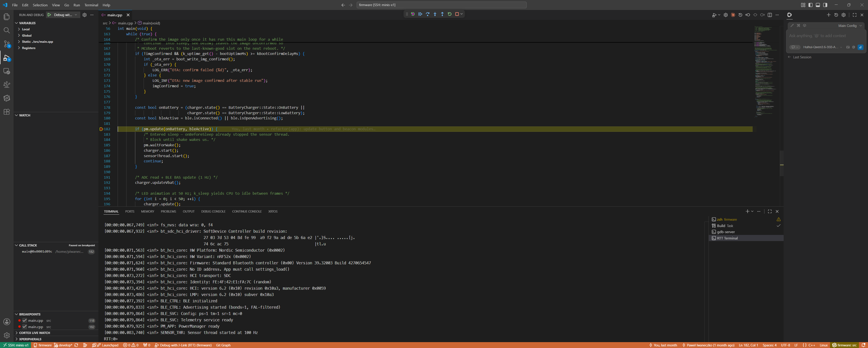Switch to the MEMORY panel tab
The image size is (868, 348).
(x=148, y=212)
